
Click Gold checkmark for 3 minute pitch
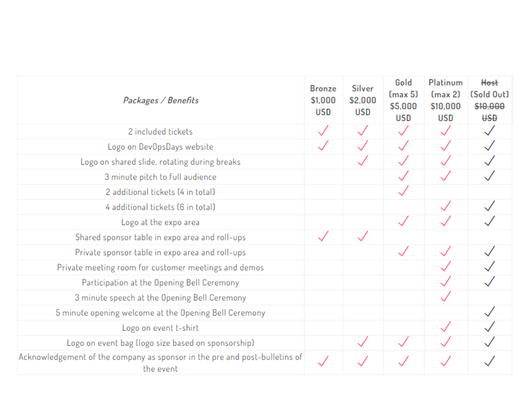(x=403, y=176)
